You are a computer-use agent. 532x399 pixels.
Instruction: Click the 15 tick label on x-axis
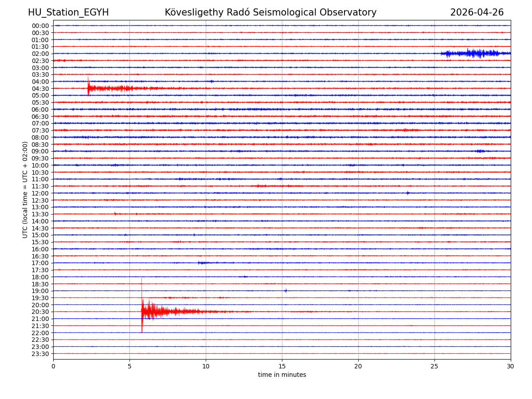[282, 366]
